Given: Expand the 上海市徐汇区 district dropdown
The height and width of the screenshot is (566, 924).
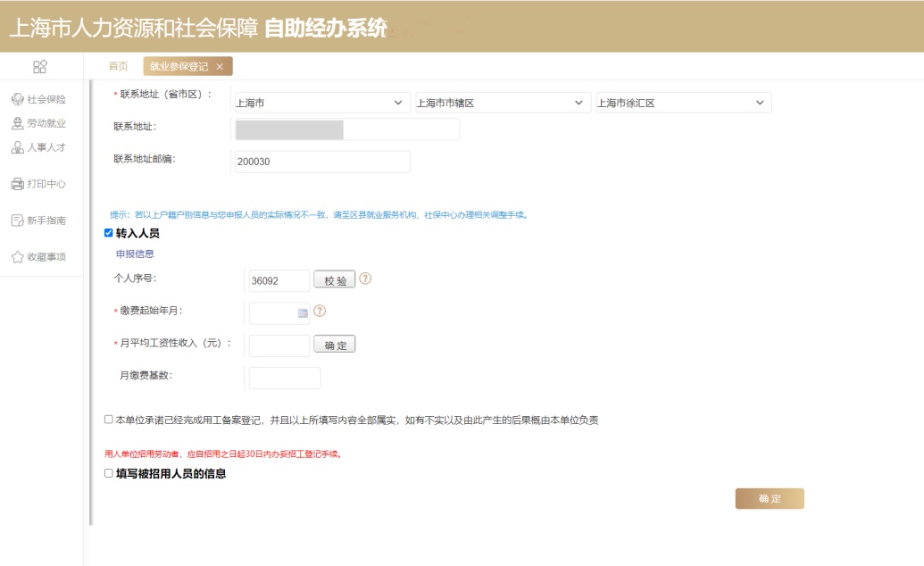Looking at the screenshot, I should (683, 103).
